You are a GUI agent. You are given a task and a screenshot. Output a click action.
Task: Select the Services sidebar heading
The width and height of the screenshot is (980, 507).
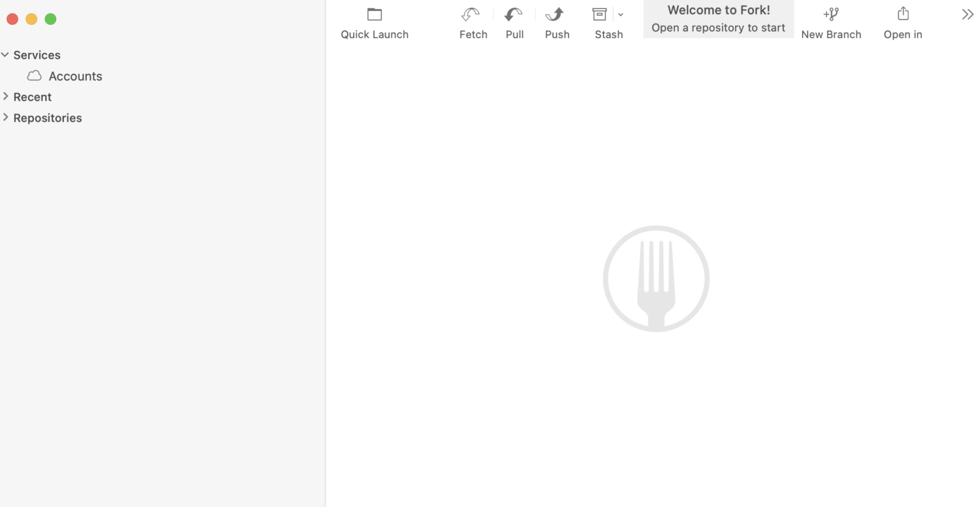[36, 55]
